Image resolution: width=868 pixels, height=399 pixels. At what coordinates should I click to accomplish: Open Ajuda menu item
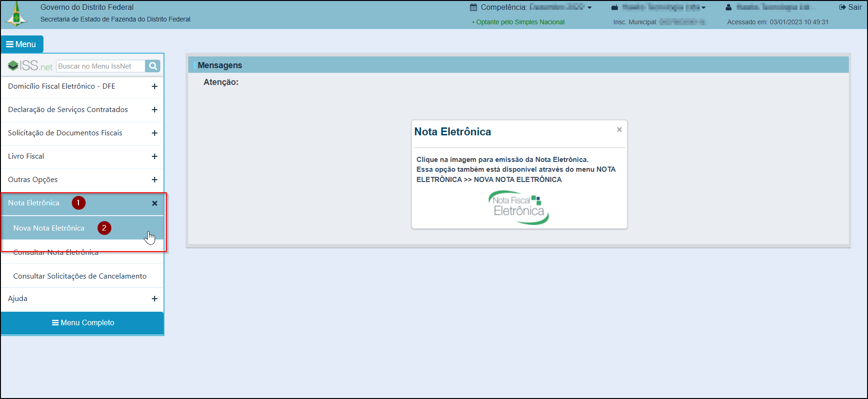[x=82, y=299]
